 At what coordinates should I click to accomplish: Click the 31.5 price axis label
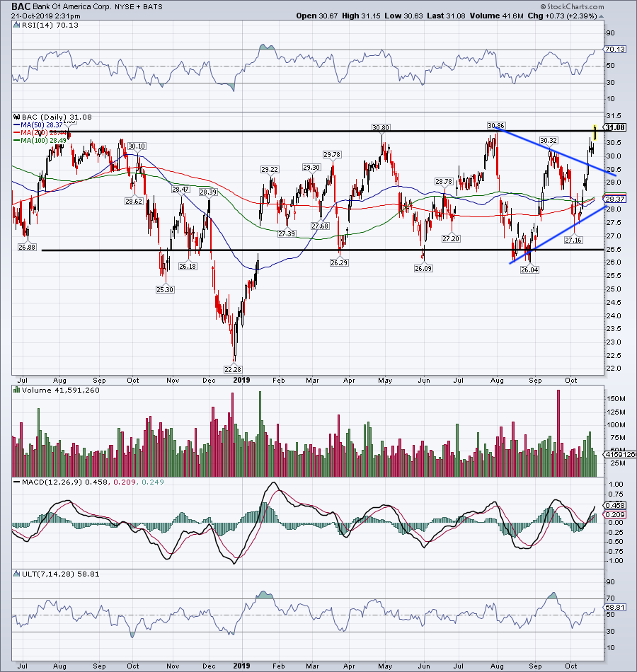pos(614,116)
